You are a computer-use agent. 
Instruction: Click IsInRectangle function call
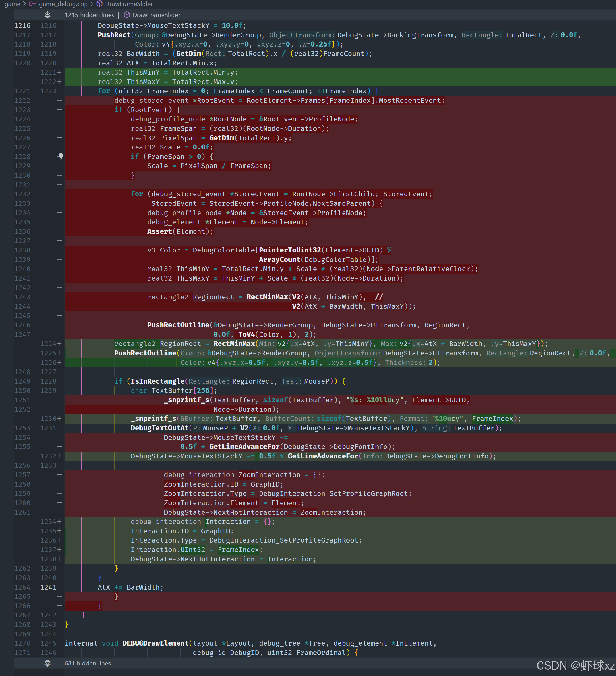157,381
